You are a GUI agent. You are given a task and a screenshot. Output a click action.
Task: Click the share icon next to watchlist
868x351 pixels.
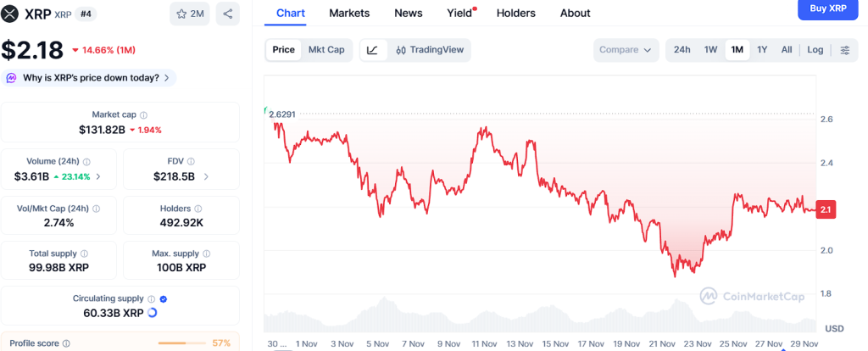click(x=227, y=14)
